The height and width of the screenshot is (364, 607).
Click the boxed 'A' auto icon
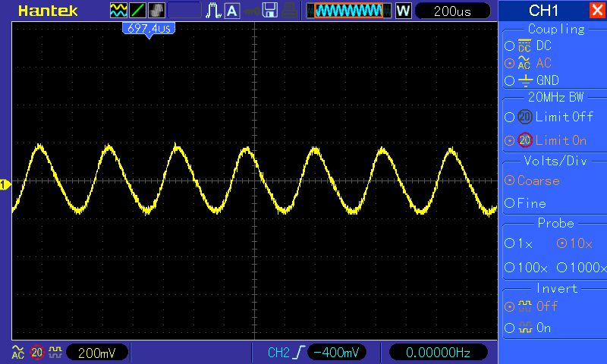click(x=232, y=11)
